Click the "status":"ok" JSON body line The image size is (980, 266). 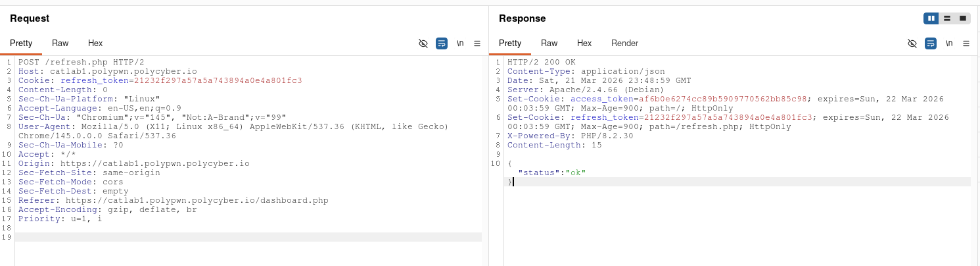(551, 173)
